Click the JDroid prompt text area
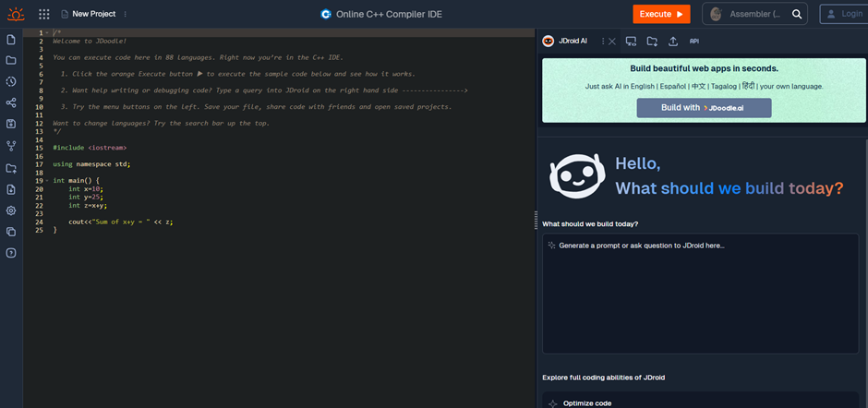Image resolution: width=868 pixels, height=408 pixels. click(700, 294)
